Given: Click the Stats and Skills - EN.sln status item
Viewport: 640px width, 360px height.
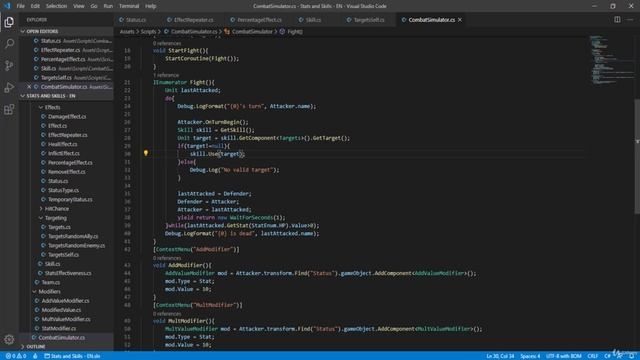Looking at the screenshot, I should click(x=72, y=356).
